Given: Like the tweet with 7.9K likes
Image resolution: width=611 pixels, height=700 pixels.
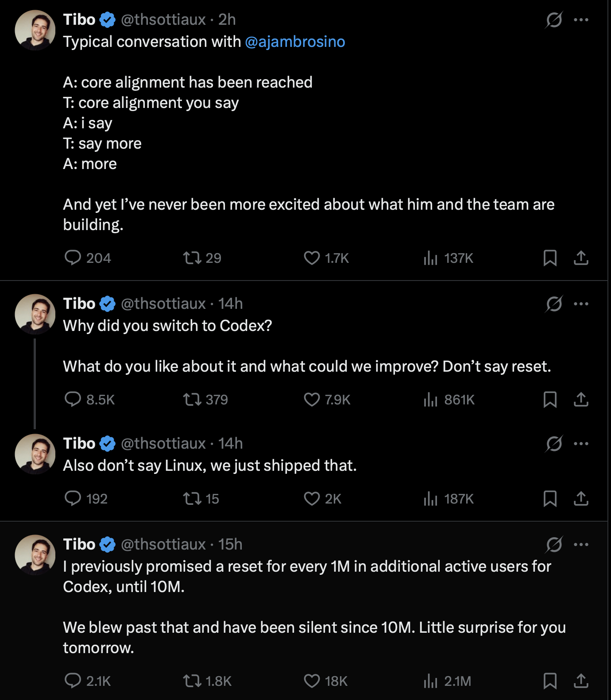Looking at the screenshot, I should point(327,400).
